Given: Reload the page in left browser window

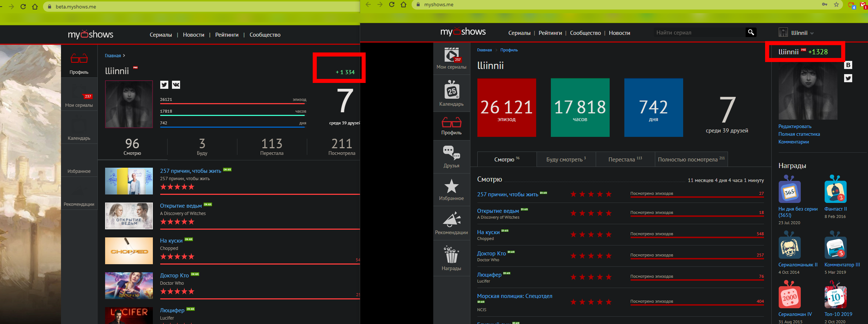Looking at the screenshot, I should pos(23,7).
